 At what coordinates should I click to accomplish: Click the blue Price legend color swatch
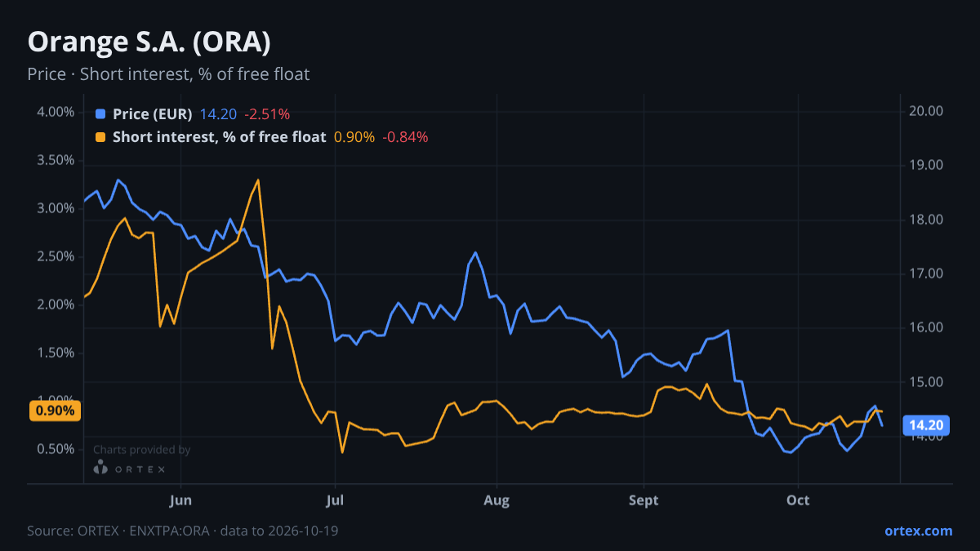click(x=100, y=113)
